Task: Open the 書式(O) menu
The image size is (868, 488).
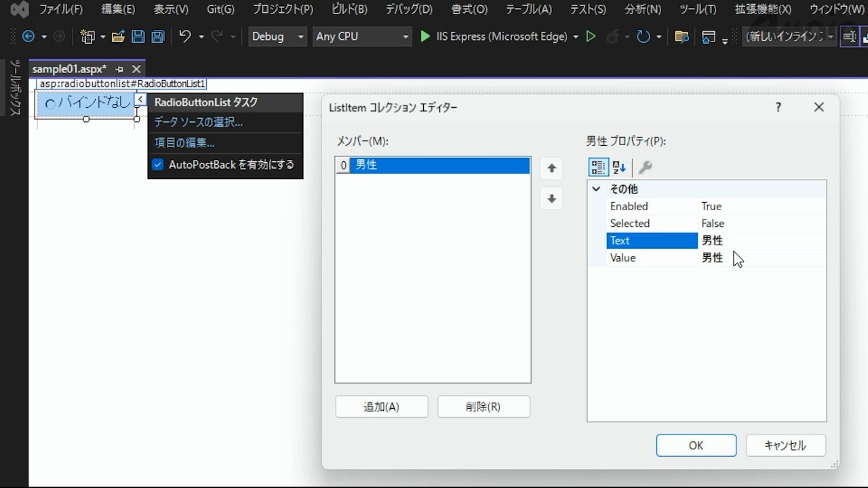Action: tap(468, 9)
